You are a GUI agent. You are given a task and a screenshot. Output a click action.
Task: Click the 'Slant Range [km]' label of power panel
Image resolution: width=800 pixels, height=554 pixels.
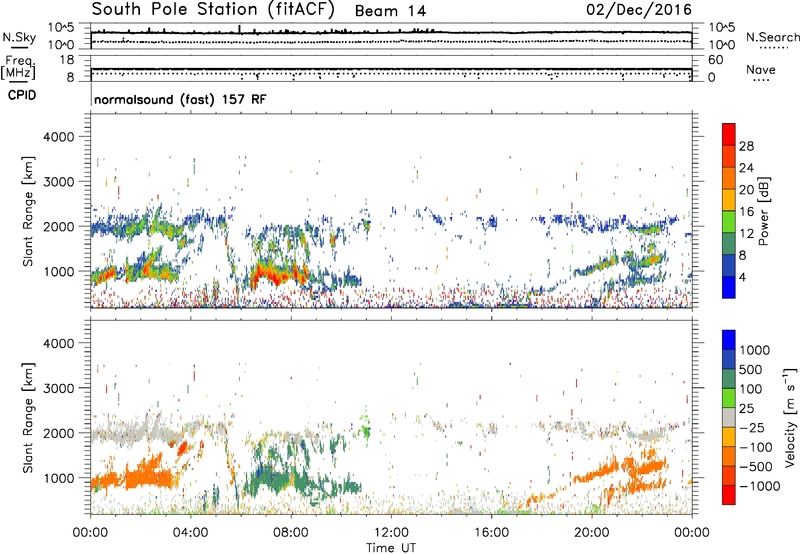click(28, 211)
